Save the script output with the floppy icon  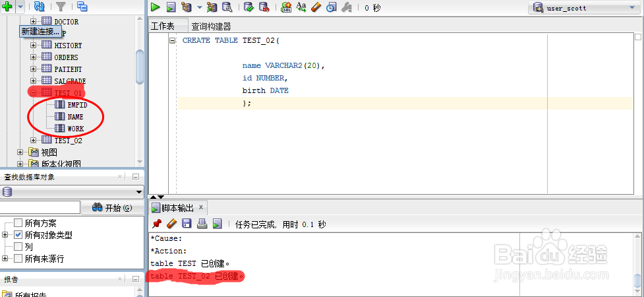[x=187, y=224]
